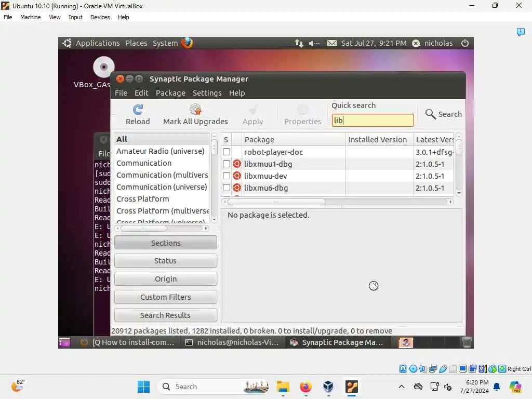The width and height of the screenshot is (532, 399).
Task: Click the Ubuntu logo next to libxmuu-dev
Action: (x=237, y=176)
